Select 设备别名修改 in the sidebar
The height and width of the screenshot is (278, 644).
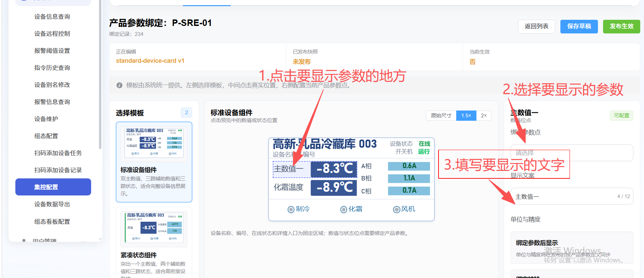pyautogui.click(x=52, y=85)
